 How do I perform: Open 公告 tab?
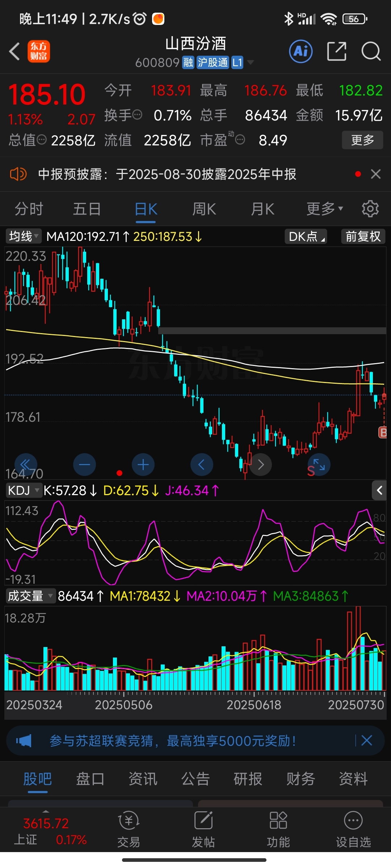pyautogui.click(x=195, y=779)
